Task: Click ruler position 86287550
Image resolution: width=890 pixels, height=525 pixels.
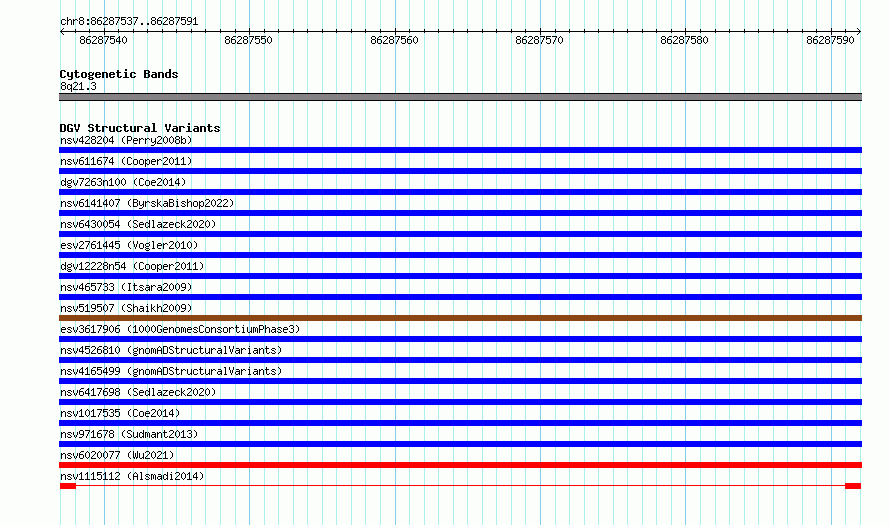Action: 249,40
